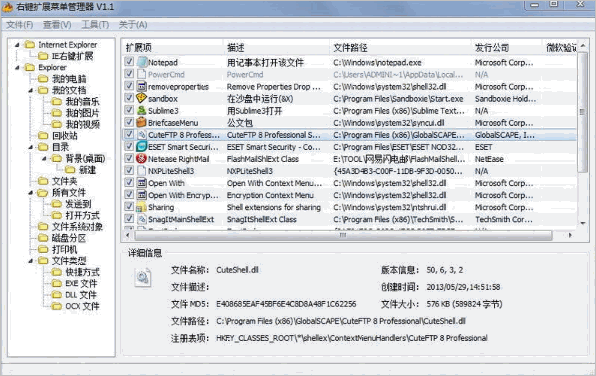Select the 新建 tree item
The image size is (596, 376).
pos(87,170)
